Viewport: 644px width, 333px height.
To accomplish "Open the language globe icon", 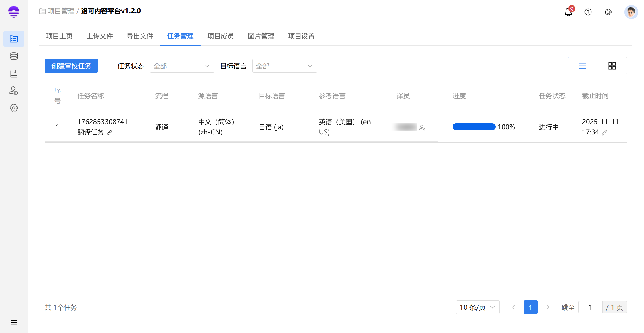I will pyautogui.click(x=608, y=12).
